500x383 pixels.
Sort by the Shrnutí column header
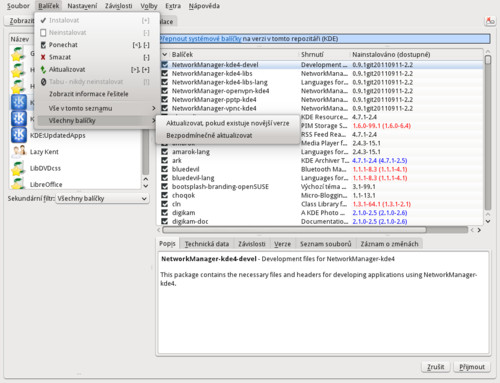pyautogui.click(x=324, y=54)
